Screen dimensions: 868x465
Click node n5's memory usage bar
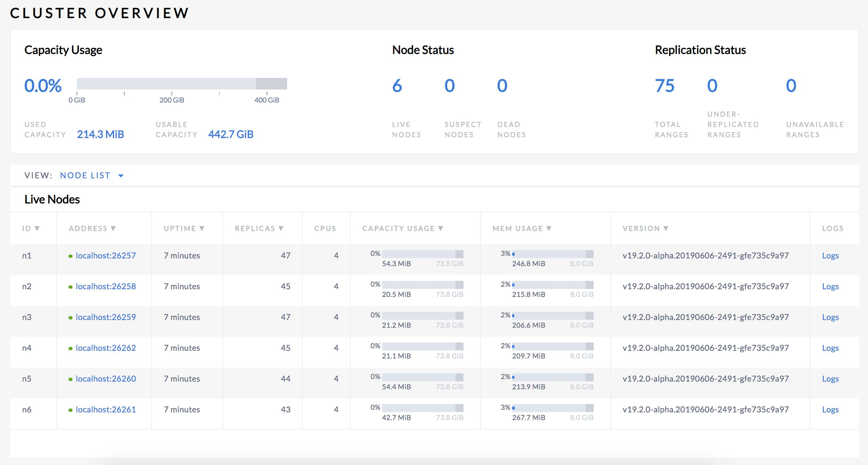tap(553, 376)
